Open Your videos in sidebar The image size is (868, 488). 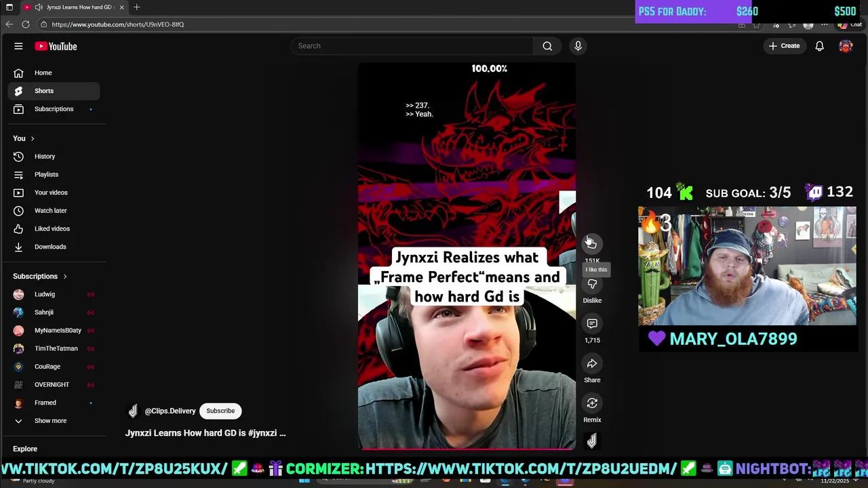[x=54, y=192]
